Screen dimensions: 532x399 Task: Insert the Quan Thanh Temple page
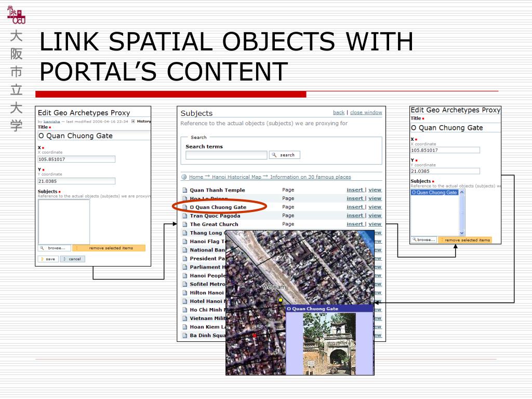(x=355, y=190)
